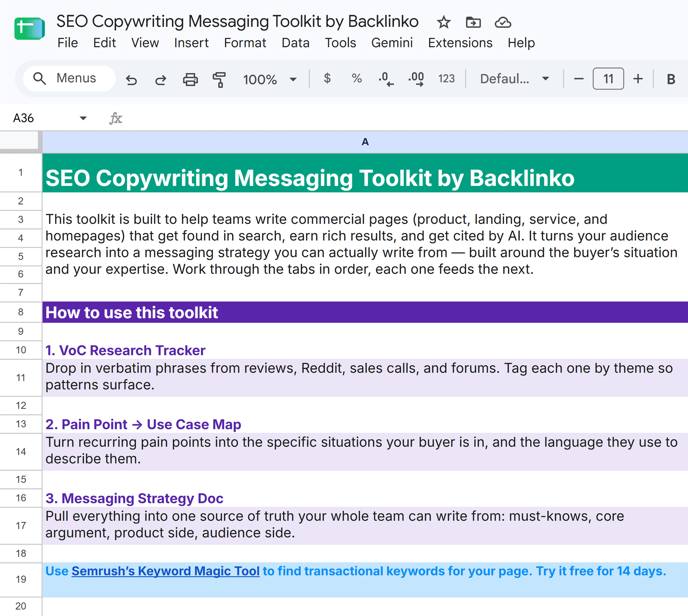Activate the Paint format tool
Image resolution: width=688 pixels, height=616 pixels.
click(x=219, y=80)
